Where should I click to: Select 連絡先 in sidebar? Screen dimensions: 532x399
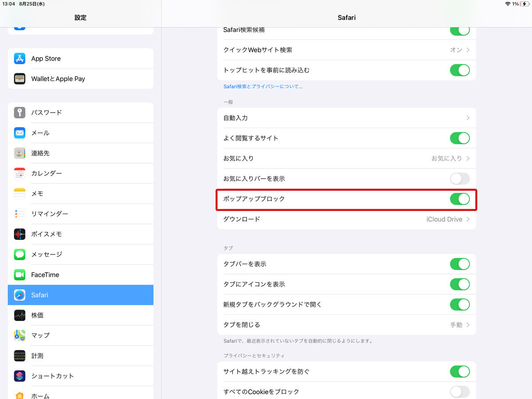(81, 153)
